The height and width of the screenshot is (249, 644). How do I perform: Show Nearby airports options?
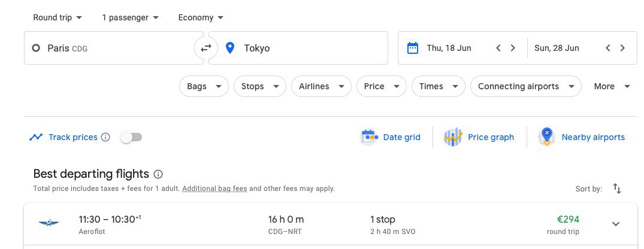(582, 137)
